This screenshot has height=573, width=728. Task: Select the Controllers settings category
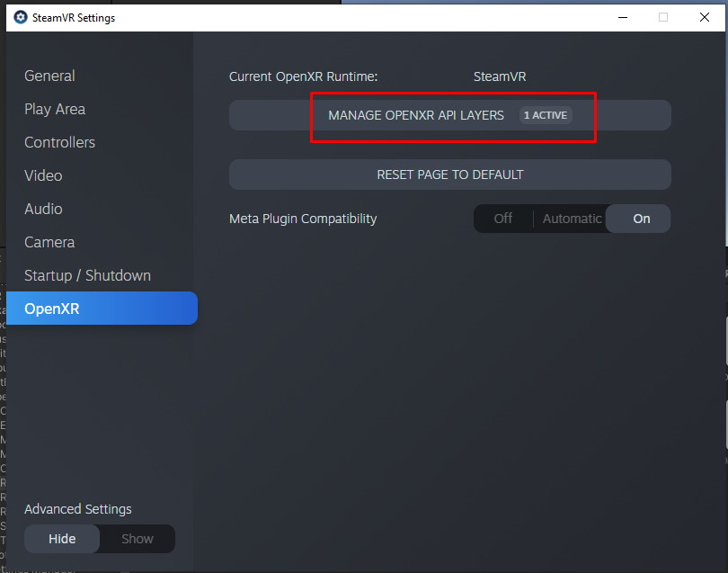tap(59, 142)
